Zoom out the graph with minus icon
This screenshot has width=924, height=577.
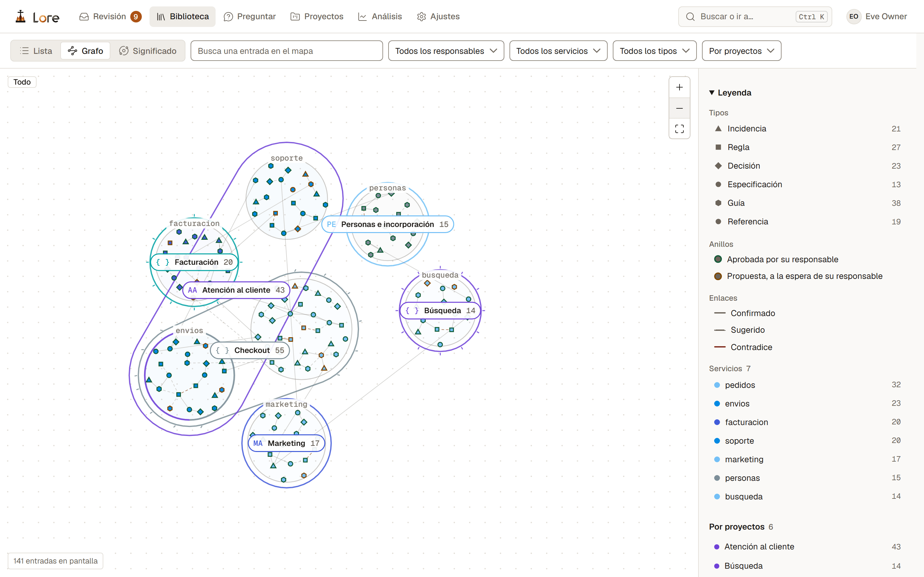679,108
